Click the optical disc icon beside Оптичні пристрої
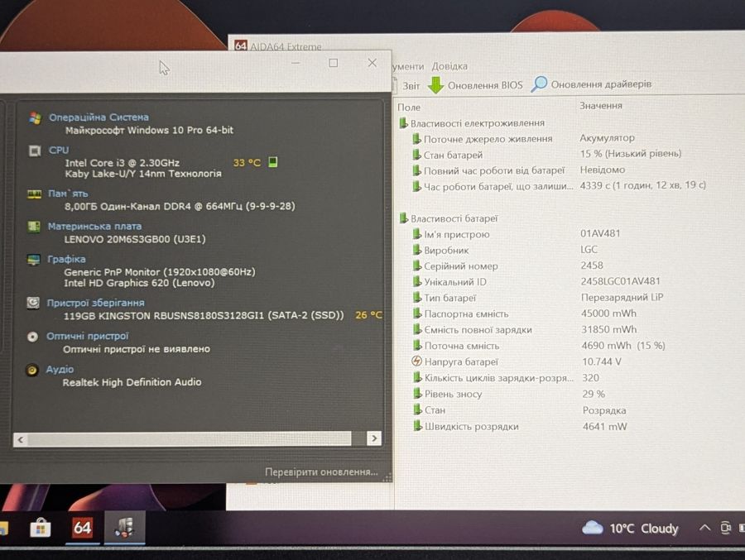Viewport: 745px width, 560px height. pos(32,337)
